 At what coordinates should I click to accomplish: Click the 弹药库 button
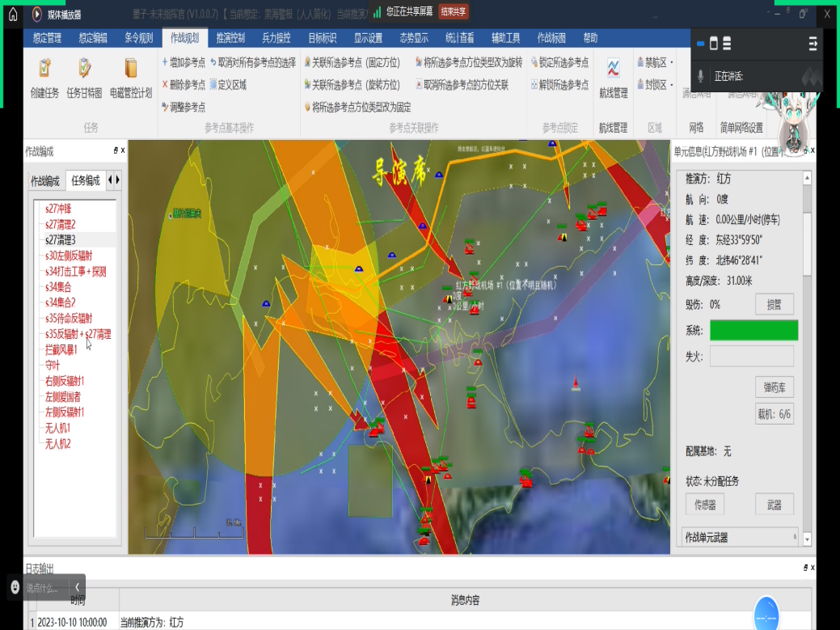pyautogui.click(x=774, y=386)
